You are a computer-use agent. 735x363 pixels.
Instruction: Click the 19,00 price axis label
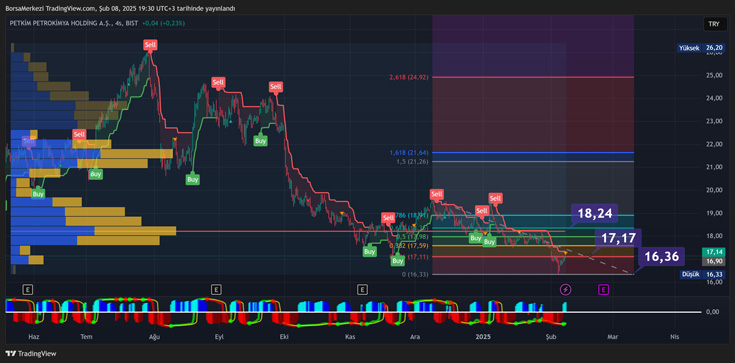713,213
